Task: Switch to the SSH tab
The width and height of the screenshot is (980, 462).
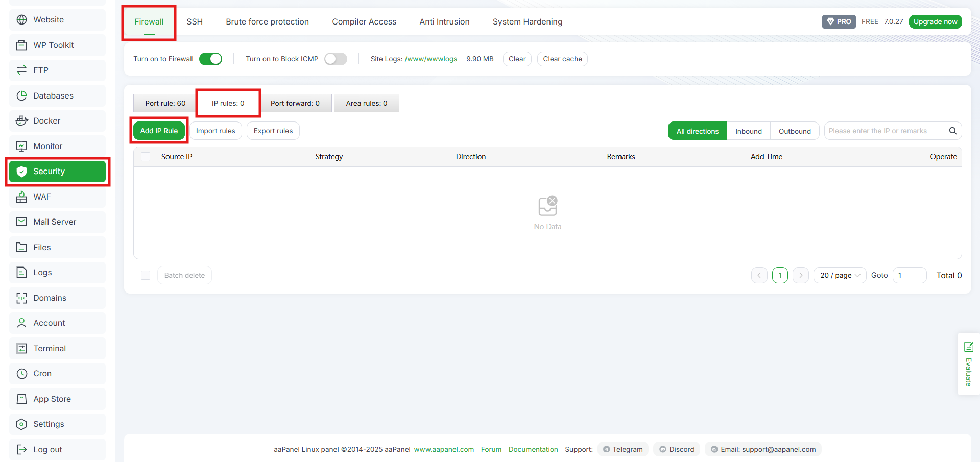Action: tap(195, 22)
